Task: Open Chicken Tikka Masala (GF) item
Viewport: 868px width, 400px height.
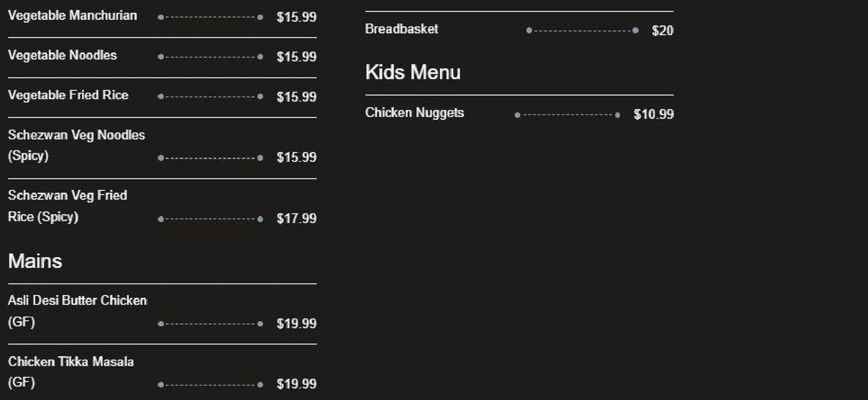Action: click(71, 372)
